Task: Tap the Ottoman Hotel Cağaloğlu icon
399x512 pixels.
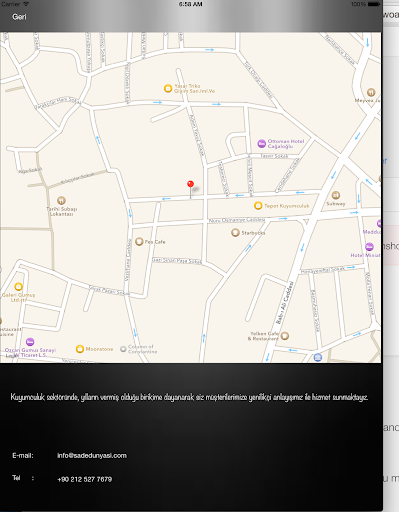Action: click(x=262, y=144)
